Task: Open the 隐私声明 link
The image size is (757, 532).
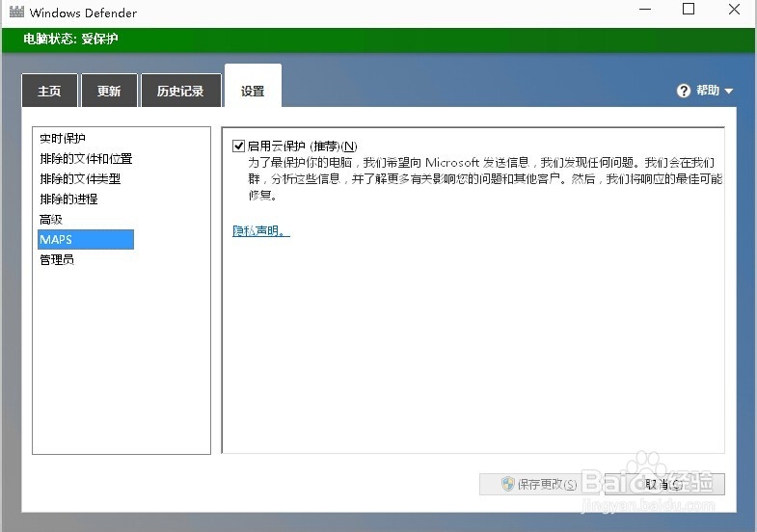Action: (261, 231)
